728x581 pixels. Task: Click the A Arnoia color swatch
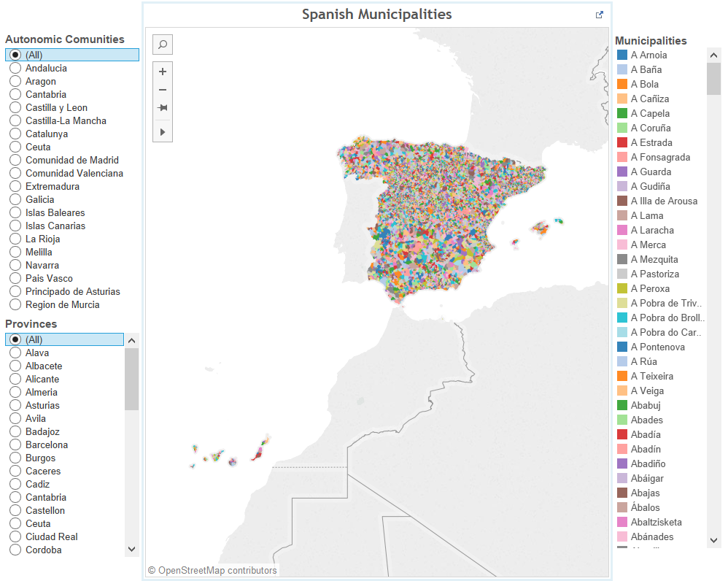622,55
